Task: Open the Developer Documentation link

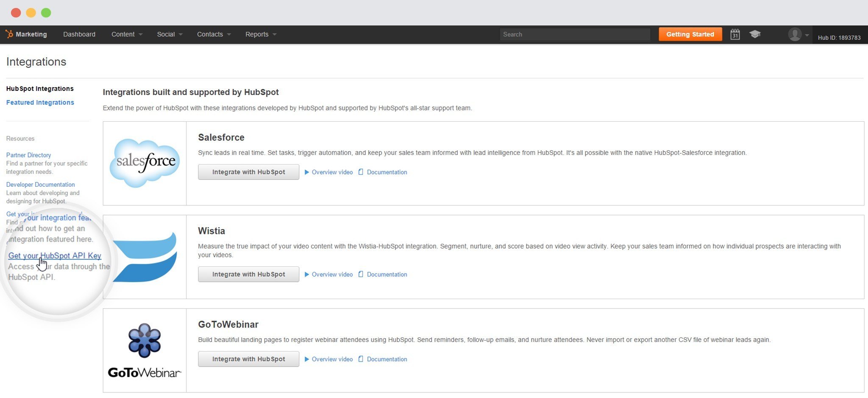Action: coord(40,185)
